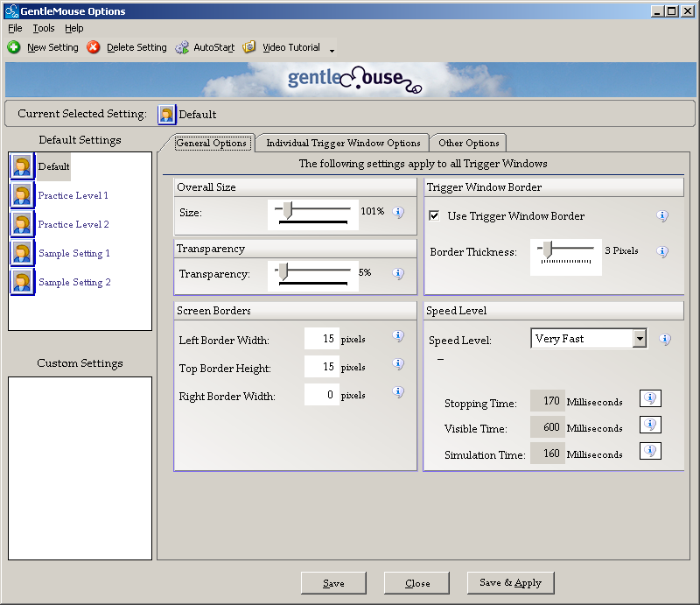Open the Help menu
700x605 pixels.
point(73,28)
